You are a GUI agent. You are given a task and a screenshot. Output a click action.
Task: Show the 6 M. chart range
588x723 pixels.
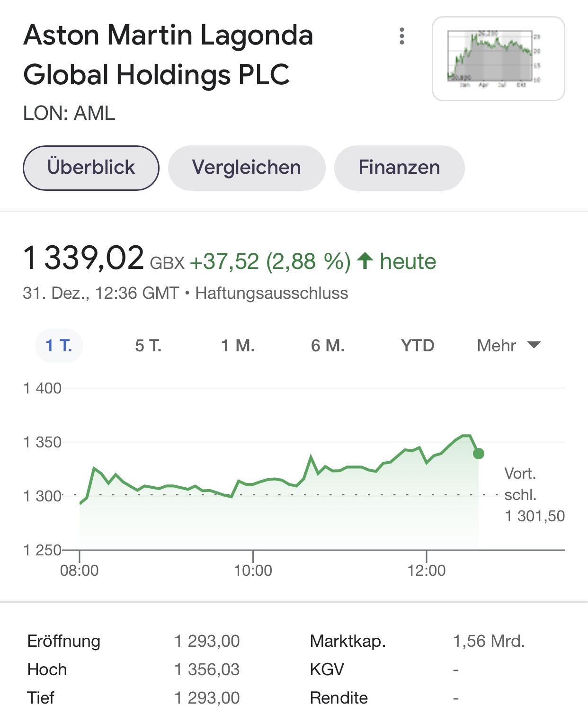coord(328,346)
